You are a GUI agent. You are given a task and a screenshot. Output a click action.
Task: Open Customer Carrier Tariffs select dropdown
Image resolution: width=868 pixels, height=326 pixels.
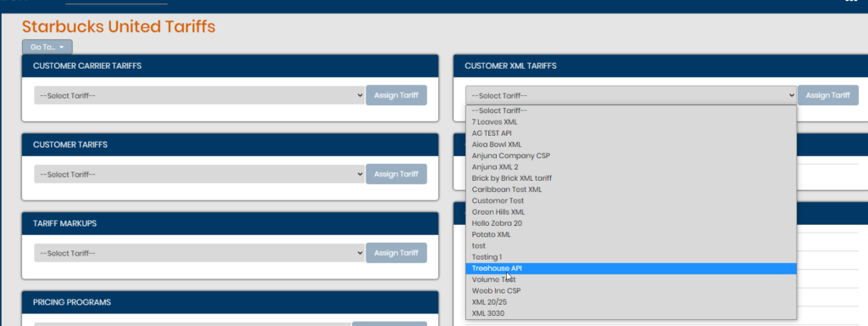[198, 95]
